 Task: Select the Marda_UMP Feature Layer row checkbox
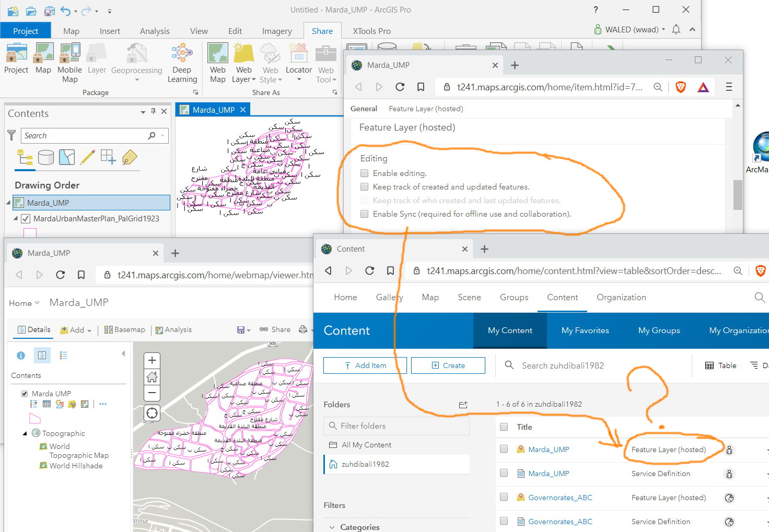pyautogui.click(x=504, y=449)
